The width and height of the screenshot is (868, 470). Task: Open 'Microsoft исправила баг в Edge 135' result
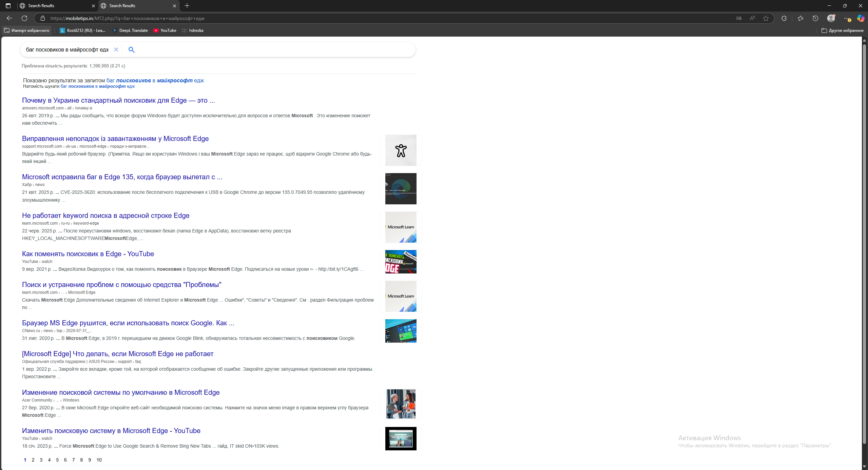tap(122, 177)
